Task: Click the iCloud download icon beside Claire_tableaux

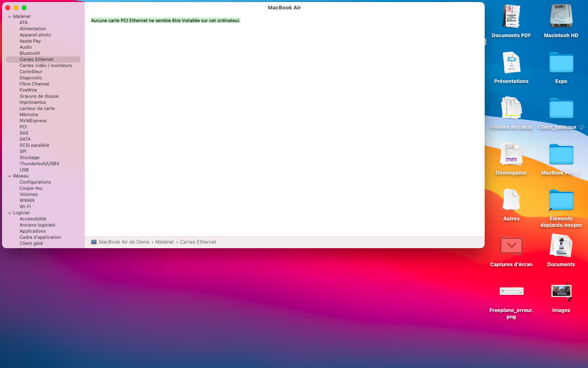Action: tap(581, 127)
